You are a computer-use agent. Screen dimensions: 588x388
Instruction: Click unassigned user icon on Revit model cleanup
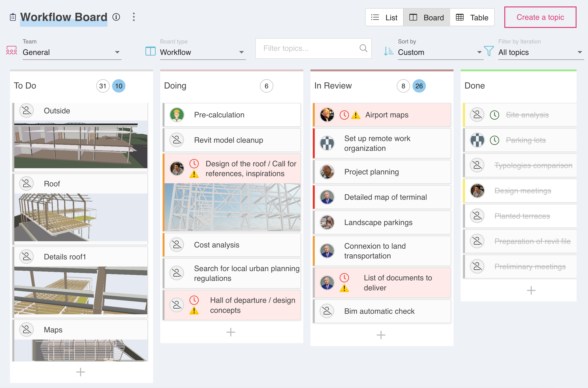pos(177,140)
